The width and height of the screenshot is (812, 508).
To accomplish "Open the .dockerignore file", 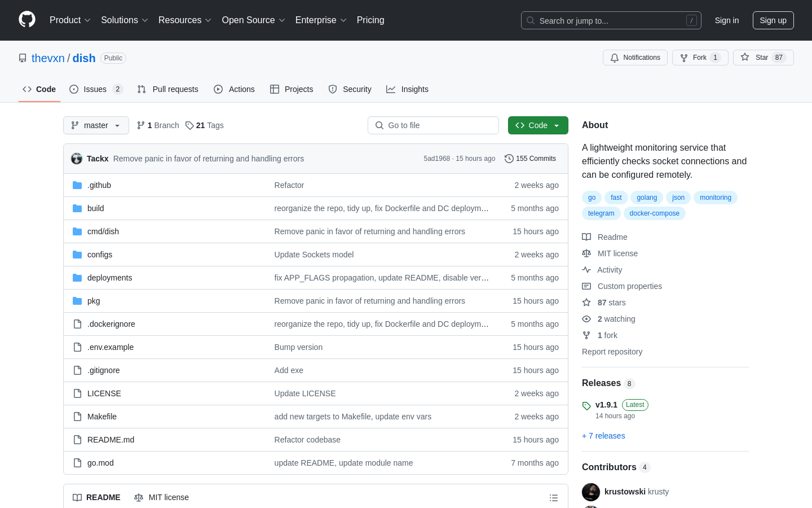I will 111,324.
